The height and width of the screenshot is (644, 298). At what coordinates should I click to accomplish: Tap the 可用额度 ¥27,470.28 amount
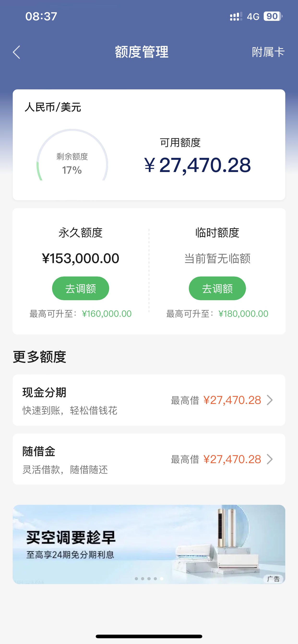[197, 165]
